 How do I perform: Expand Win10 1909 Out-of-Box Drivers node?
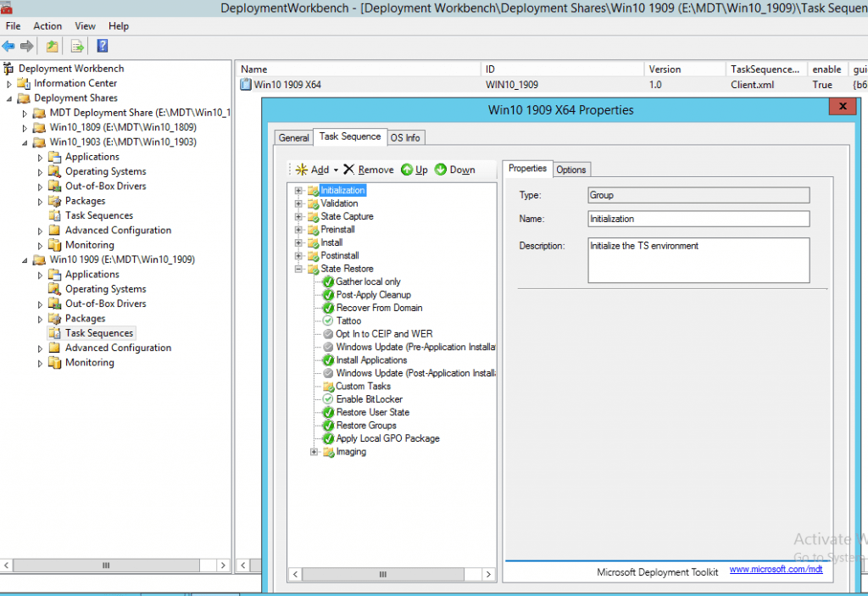pos(40,304)
